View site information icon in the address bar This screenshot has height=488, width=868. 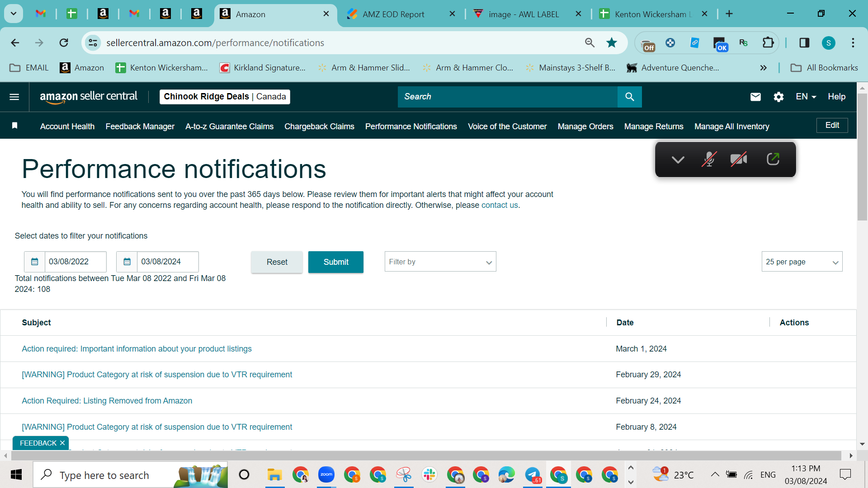tap(93, 43)
